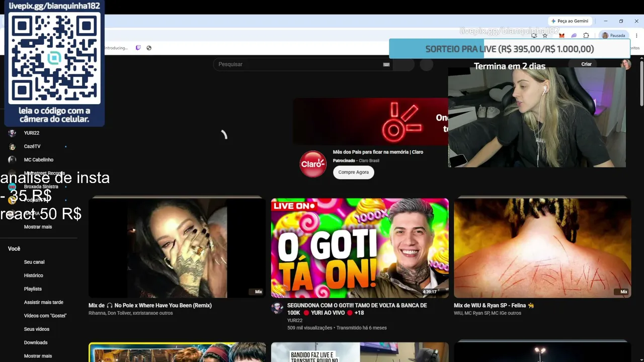Click the Rihanna, Don Toliver artists line
Screen dimensions: 644x362
click(x=130, y=313)
